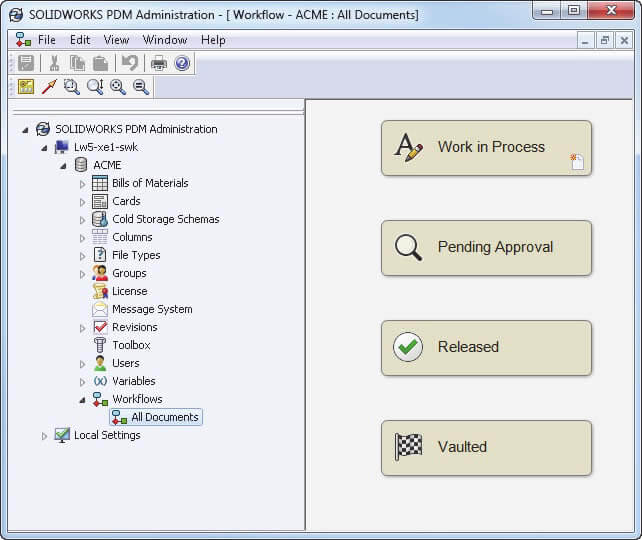Click the Zoom to area icon
This screenshot has height=540, width=642.
coord(72,87)
